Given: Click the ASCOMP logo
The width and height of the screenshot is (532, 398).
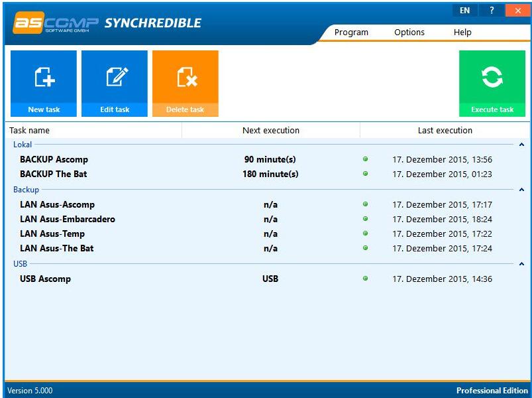Looking at the screenshot, I should [55, 23].
